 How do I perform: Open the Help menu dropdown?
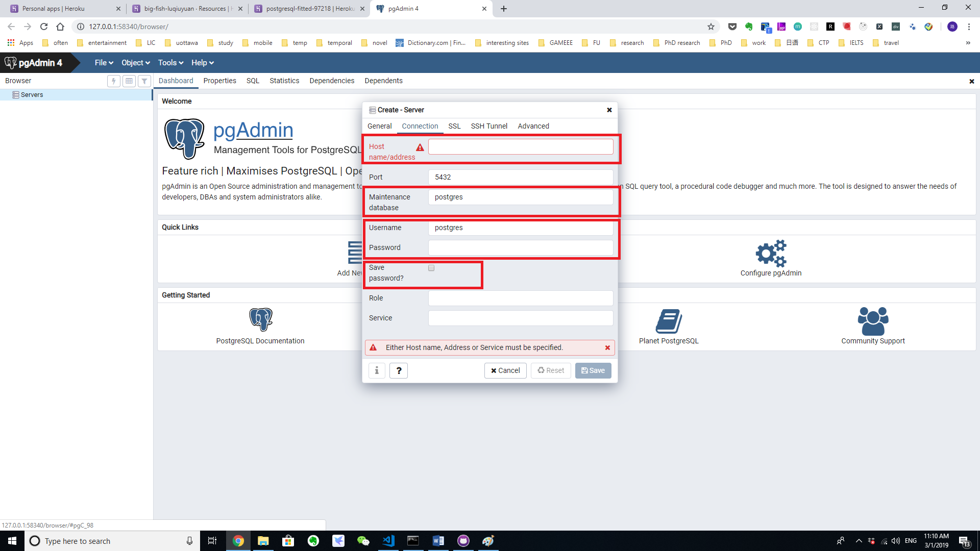pyautogui.click(x=203, y=63)
